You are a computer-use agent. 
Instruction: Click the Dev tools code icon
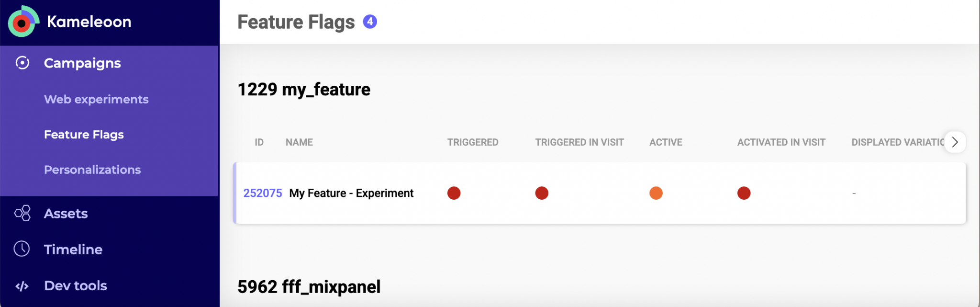pyautogui.click(x=22, y=286)
